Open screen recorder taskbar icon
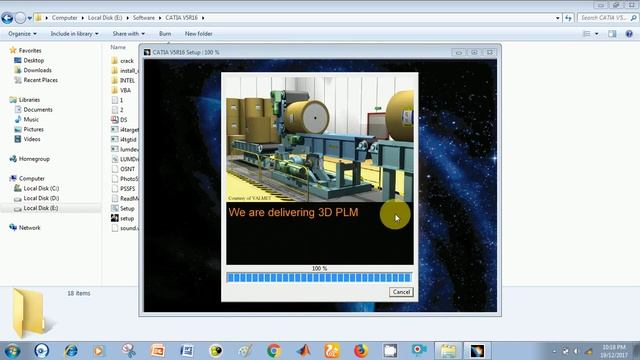This screenshot has width=640, height=360. point(418,351)
